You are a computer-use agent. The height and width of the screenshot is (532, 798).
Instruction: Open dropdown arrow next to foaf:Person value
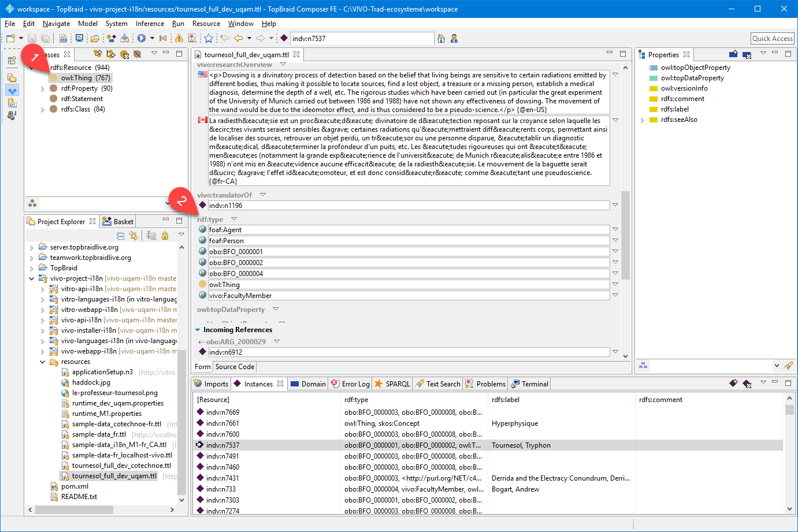click(615, 240)
